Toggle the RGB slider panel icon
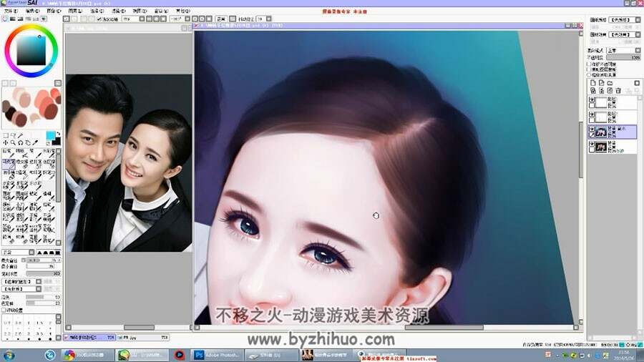 coord(12,19)
